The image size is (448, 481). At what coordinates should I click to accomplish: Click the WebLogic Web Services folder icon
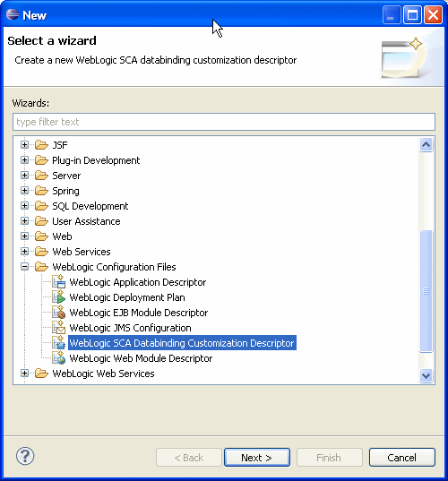[x=41, y=374]
